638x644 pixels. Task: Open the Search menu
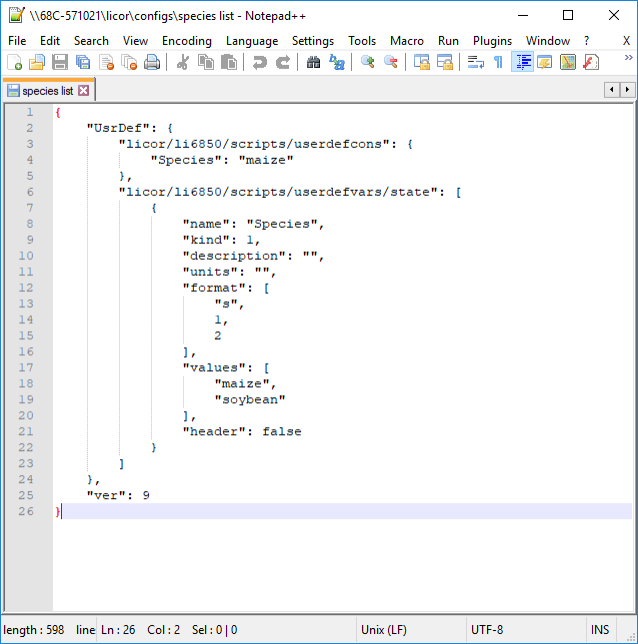[x=91, y=41]
